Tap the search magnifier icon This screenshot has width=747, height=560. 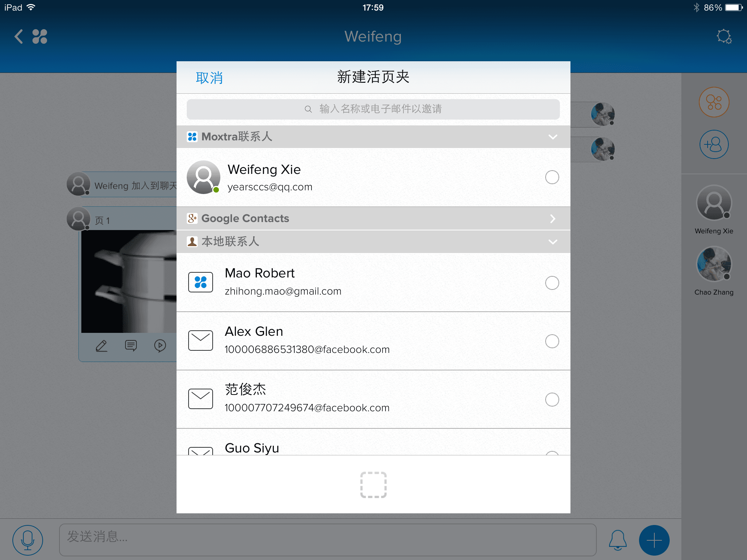[308, 109]
